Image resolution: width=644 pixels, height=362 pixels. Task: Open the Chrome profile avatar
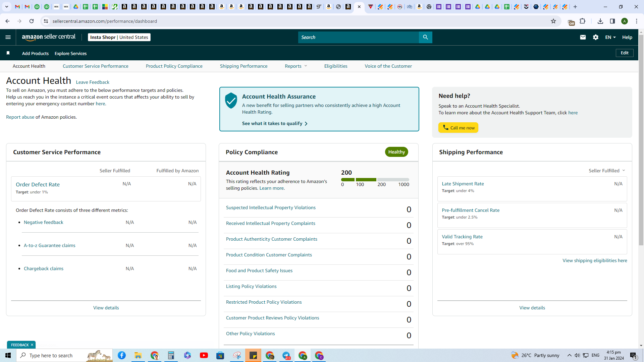coord(625,21)
